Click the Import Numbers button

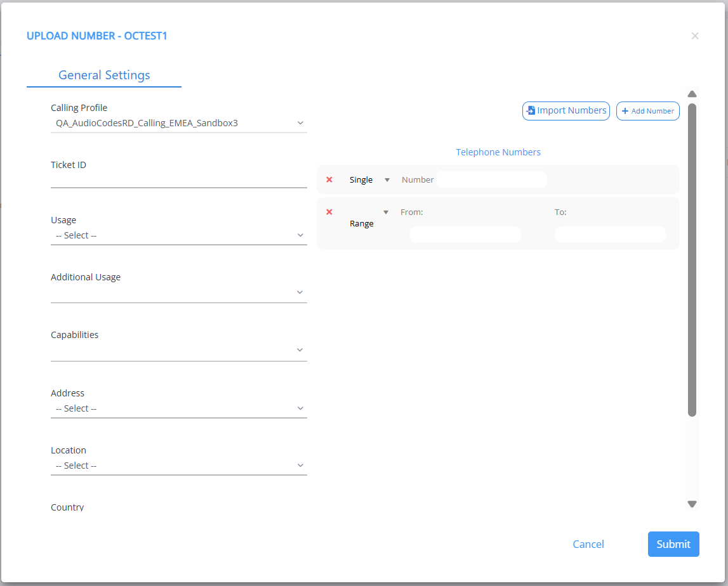coord(566,111)
